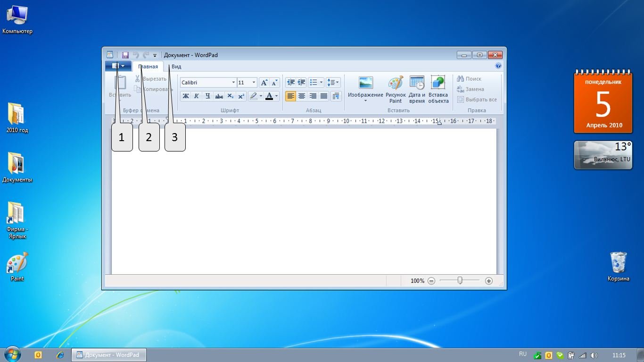Click the zoom slider handle in status bar
Viewport: 644px width, 362px height.
point(460,281)
